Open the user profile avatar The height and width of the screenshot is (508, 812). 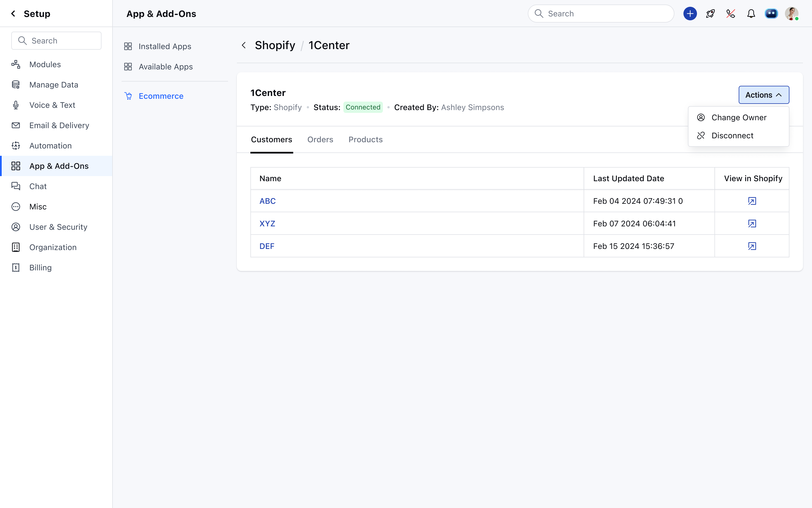pos(791,14)
